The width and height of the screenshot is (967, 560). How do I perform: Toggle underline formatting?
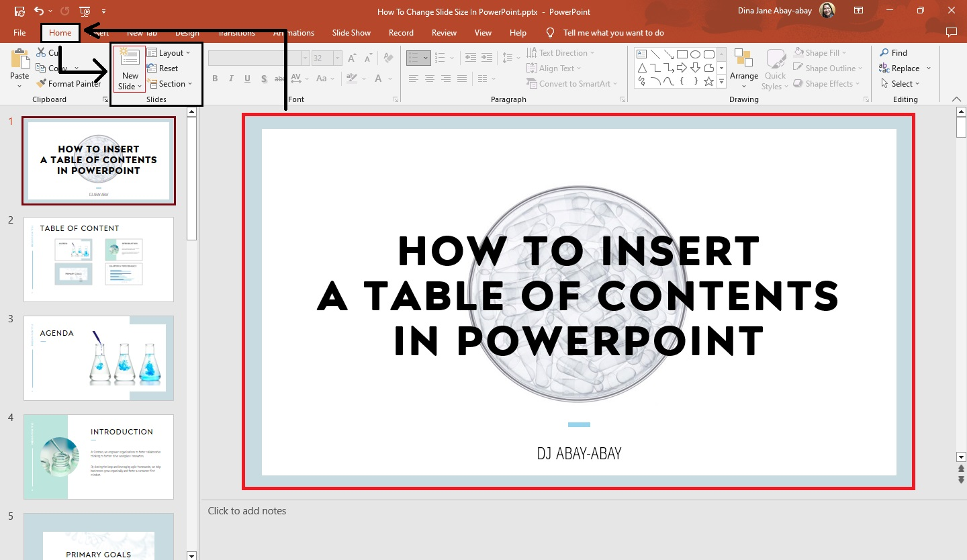(247, 78)
